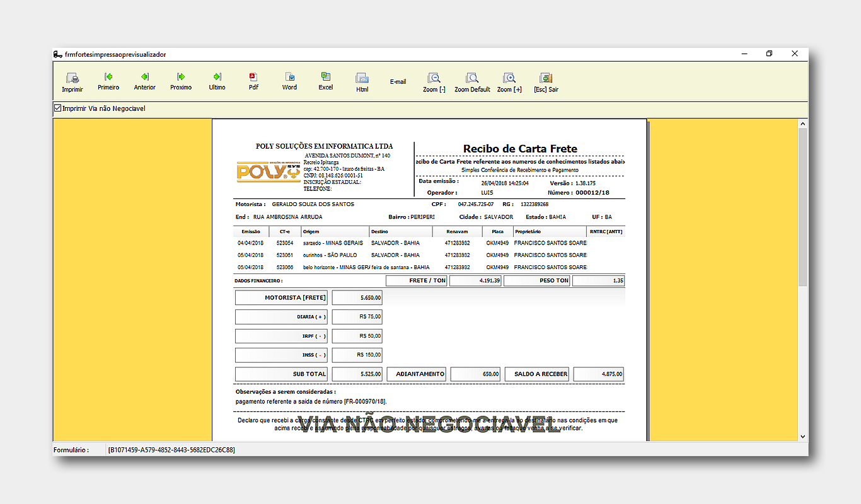Click the Número 000012/18 field

(592, 193)
